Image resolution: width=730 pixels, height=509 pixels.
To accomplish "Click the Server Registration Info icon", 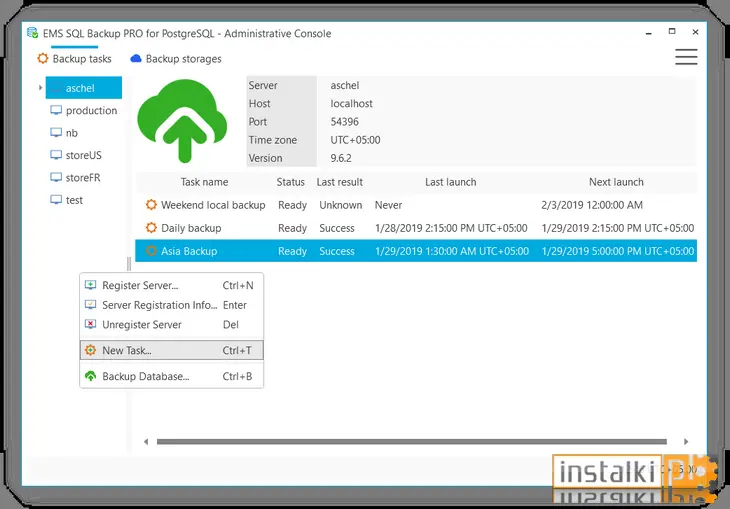I will point(90,305).
